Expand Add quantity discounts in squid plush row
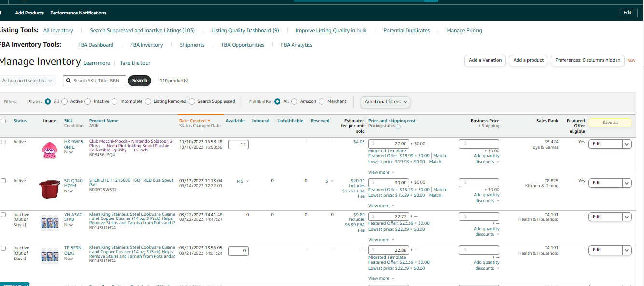 click(486, 159)
